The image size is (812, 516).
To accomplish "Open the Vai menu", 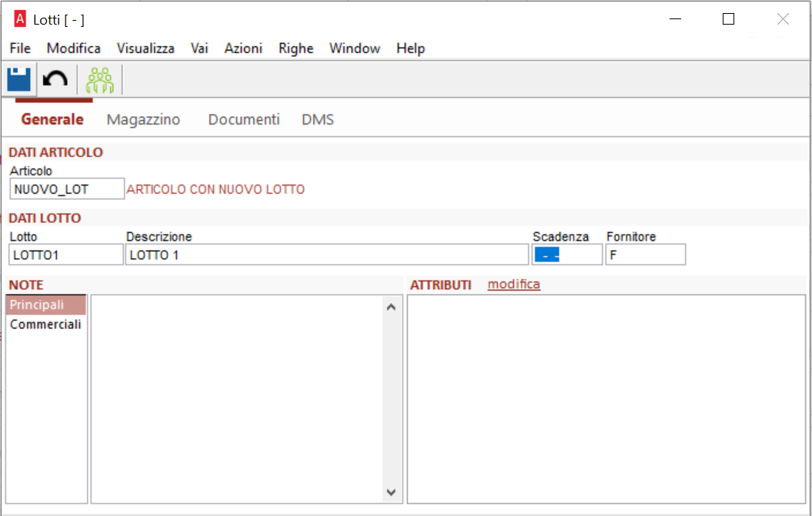I will [x=199, y=48].
